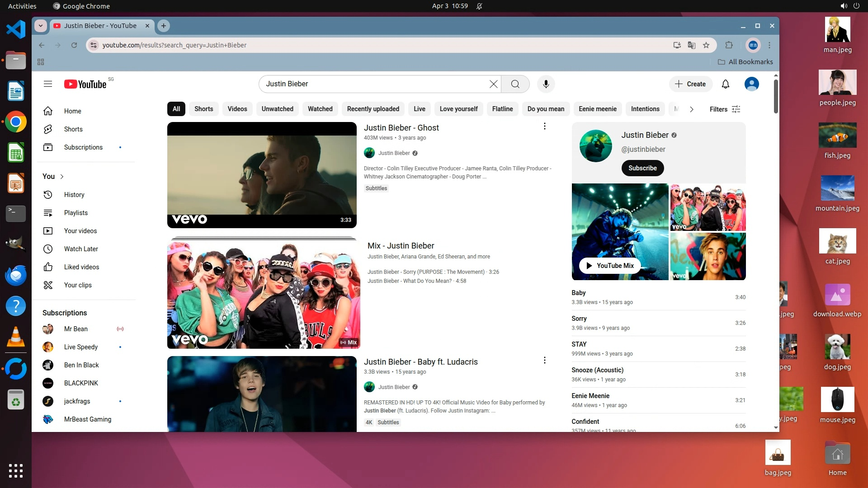The image size is (868, 488).
Task: Open YouTube notifications bell
Action: (725, 84)
